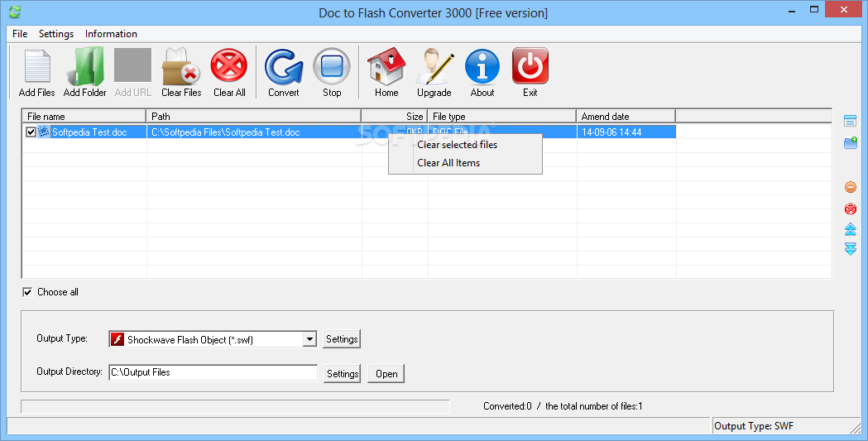Toggle the Choose all checkbox
The image size is (868, 441).
click(x=27, y=292)
